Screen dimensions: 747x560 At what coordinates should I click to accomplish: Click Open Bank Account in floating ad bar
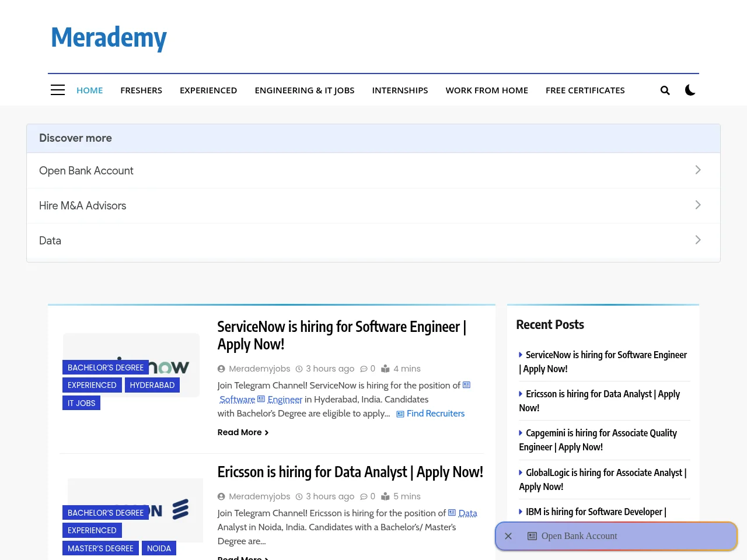[579, 536]
